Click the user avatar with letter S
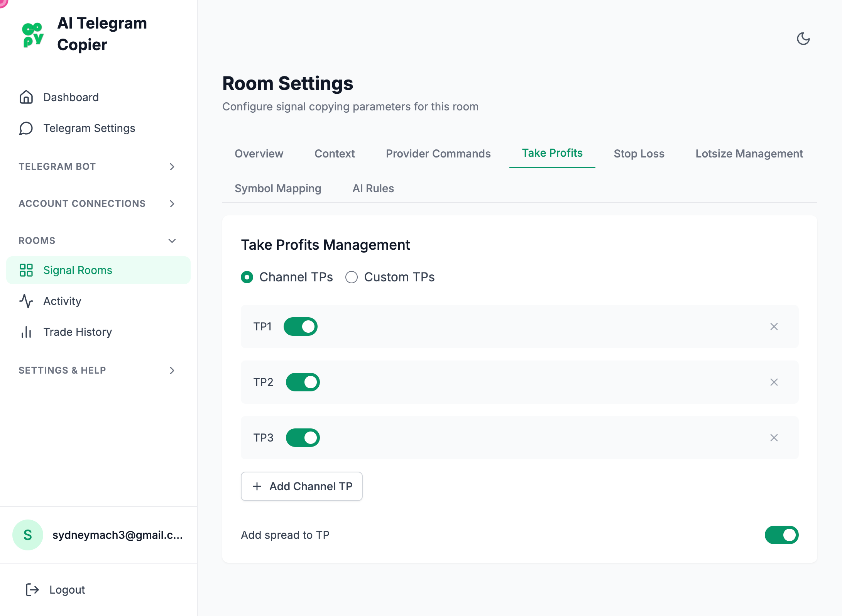This screenshot has width=842, height=616. pos(28,535)
